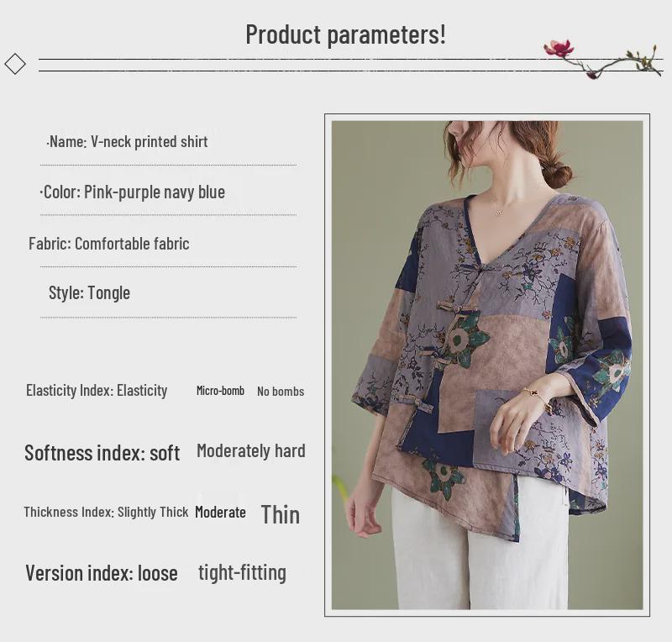Choose the No bombs elasticity option

[x=281, y=391]
